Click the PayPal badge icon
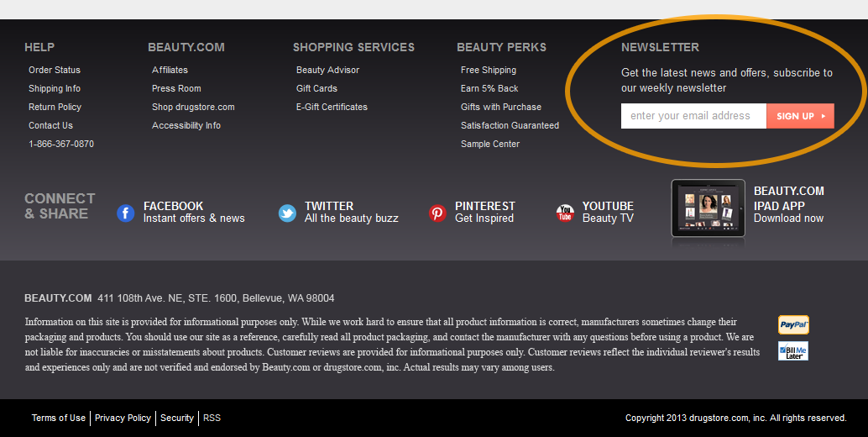The width and height of the screenshot is (868, 437). click(x=793, y=324)
